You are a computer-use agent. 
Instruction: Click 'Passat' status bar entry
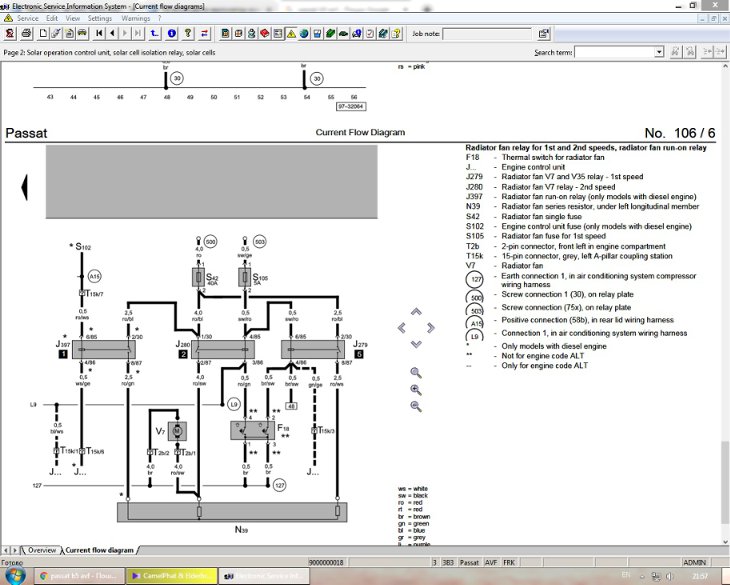(x=469, y=562)
